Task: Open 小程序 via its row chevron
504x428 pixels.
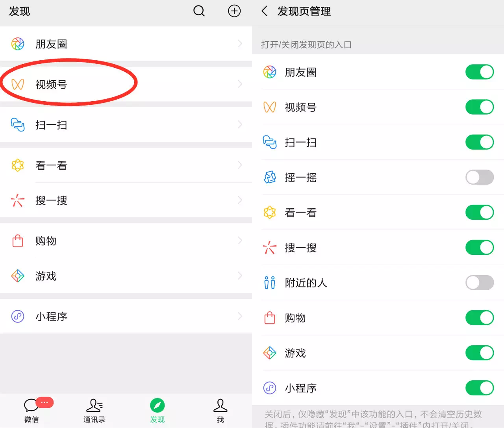Action: click(x=240, y=316)
